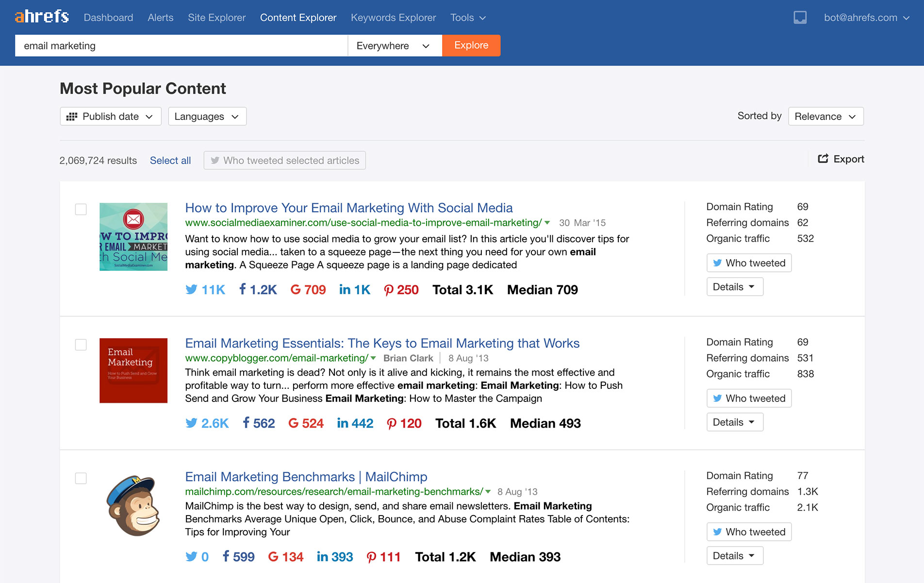The image size is (924, 583).
Task: Open socialmediaexaminer URL dropdown arrow
Action: pos(547,223)
